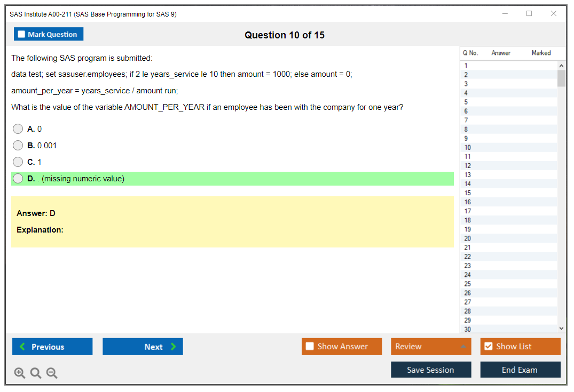Enable the Show Answer checkbox
574x392 pixels.
pyautogui.click(x=310, y=347)
